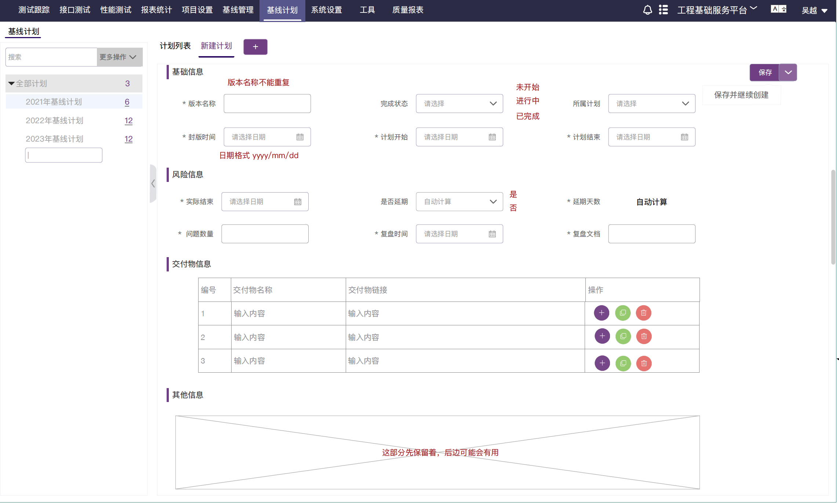Click the page vertical scrollbar thumb
This screenshot has height=504, width=839.
point(833,217)
